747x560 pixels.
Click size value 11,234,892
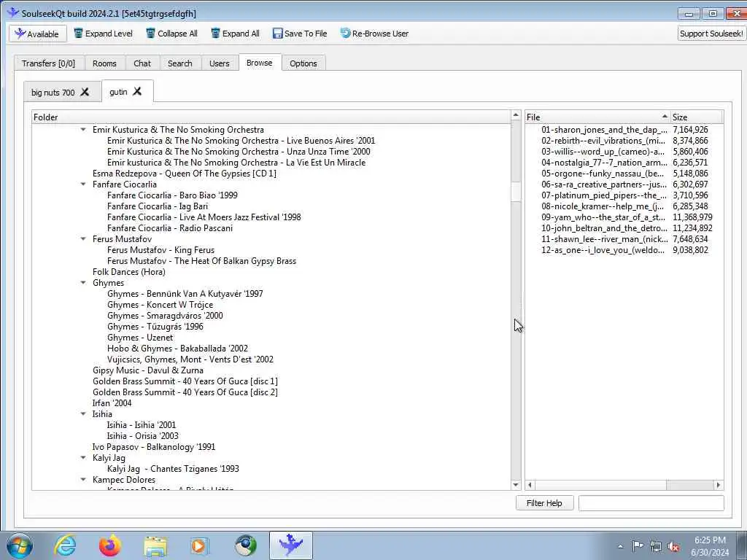[x=693, y=228]
